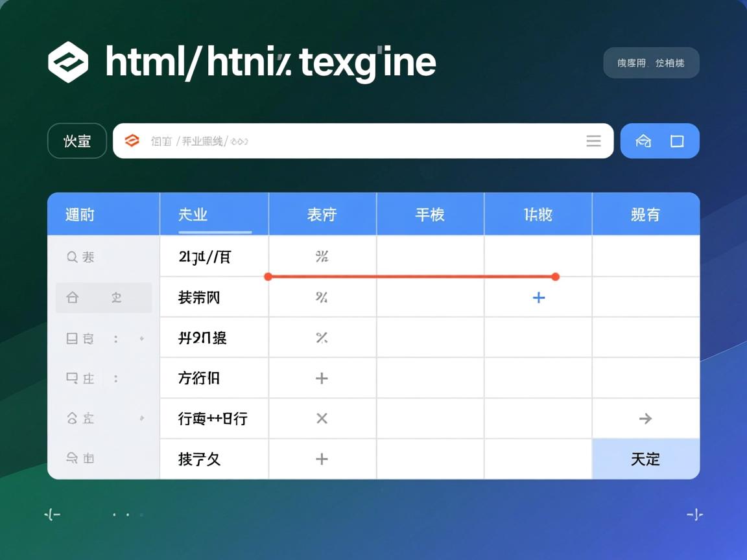Toggle the plus sign in the last row
747x560 pixels.
pos(322,459)
